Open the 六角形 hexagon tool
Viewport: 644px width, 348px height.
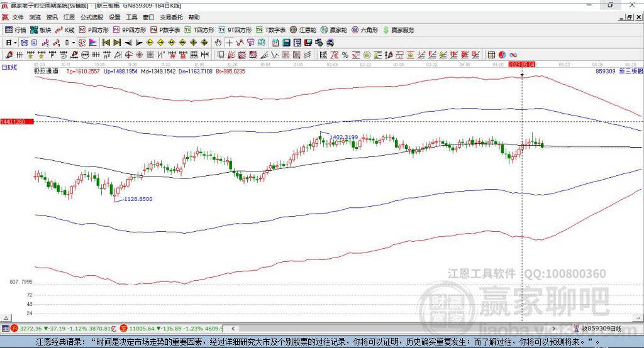point(365,30)
